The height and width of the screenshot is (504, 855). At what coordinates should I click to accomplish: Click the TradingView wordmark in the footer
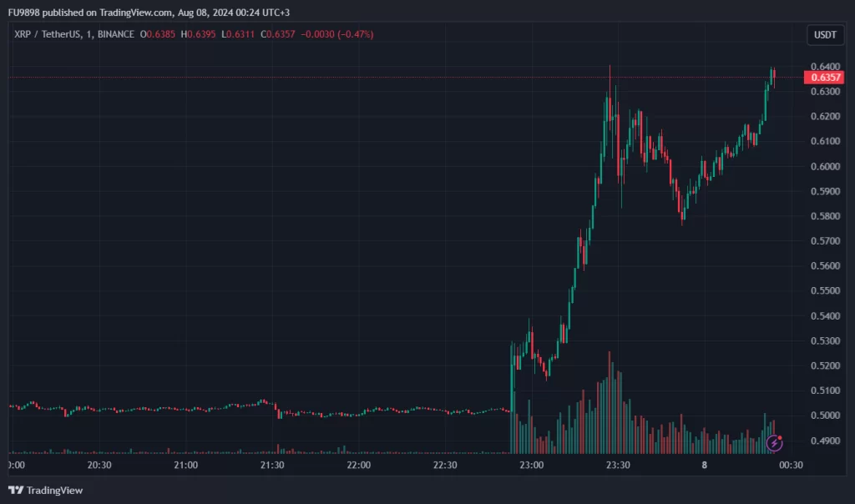tap(55, 490)
